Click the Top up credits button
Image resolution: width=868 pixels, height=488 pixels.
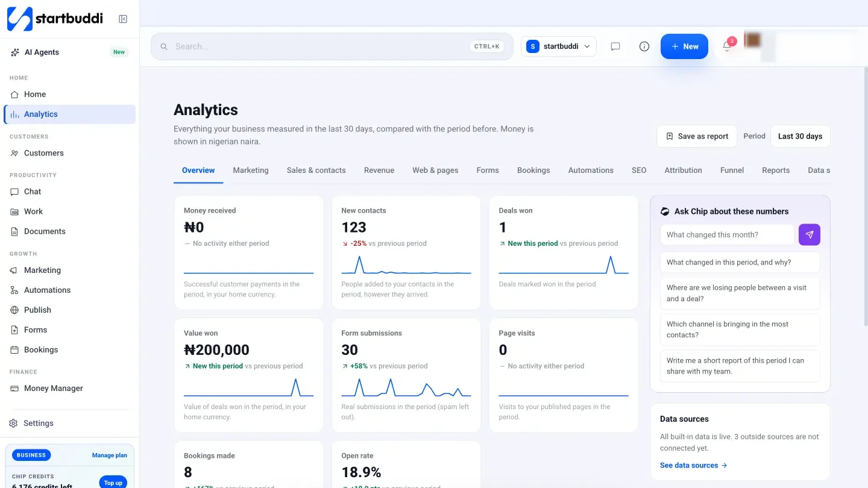[113, 482]
